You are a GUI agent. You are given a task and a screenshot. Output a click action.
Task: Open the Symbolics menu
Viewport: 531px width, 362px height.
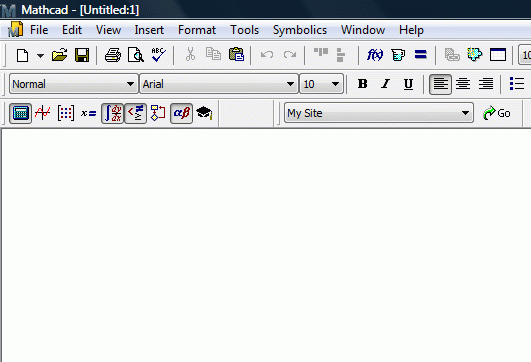[x=300, y=30]
